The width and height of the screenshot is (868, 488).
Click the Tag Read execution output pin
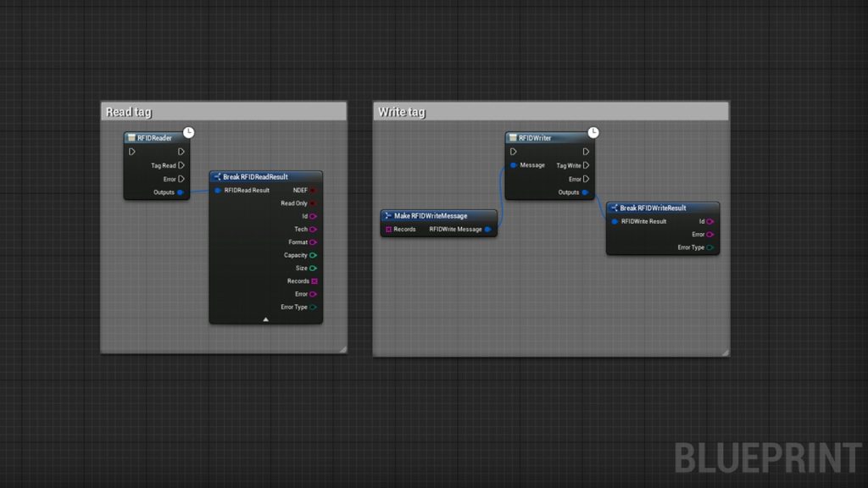click(181, 165)
